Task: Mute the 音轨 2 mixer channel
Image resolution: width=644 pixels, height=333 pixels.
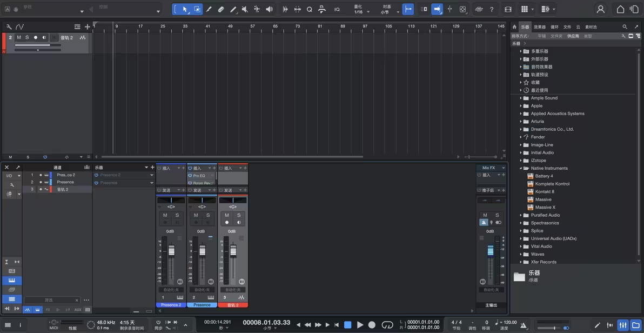Action: click(x=227, y=215)
